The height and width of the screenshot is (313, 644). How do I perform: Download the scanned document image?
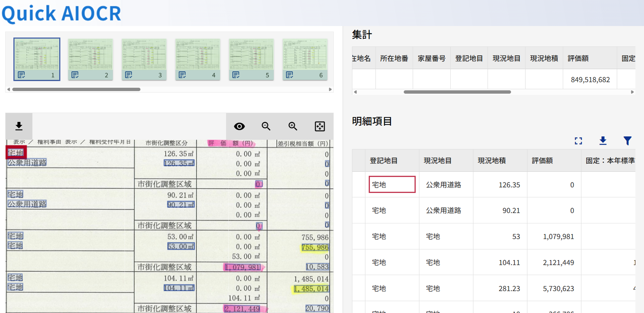click(19, 126)
